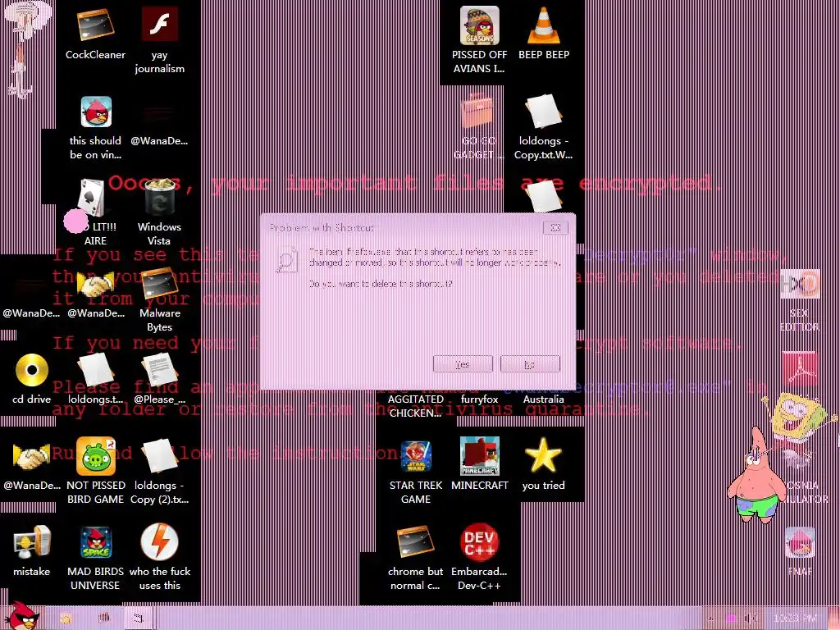840x630 pixels.
Task: Close the Problem with Shortcut dialog
Action: (555, 228)
